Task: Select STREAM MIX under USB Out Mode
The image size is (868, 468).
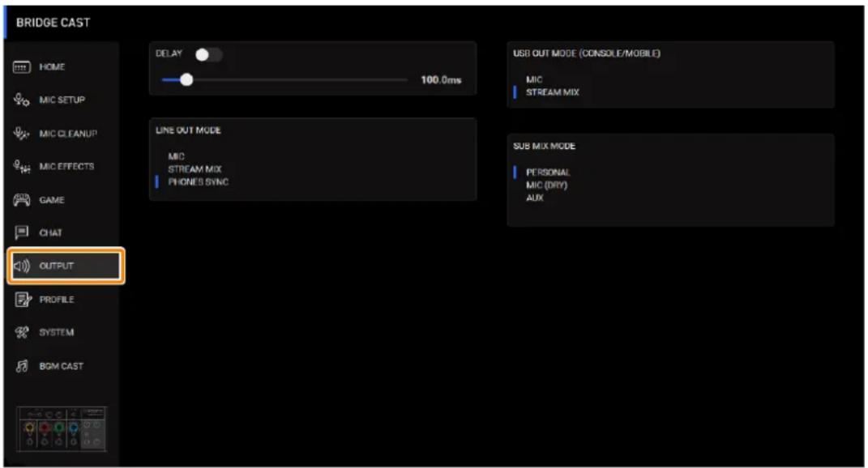Action: [x=553, y=92]
